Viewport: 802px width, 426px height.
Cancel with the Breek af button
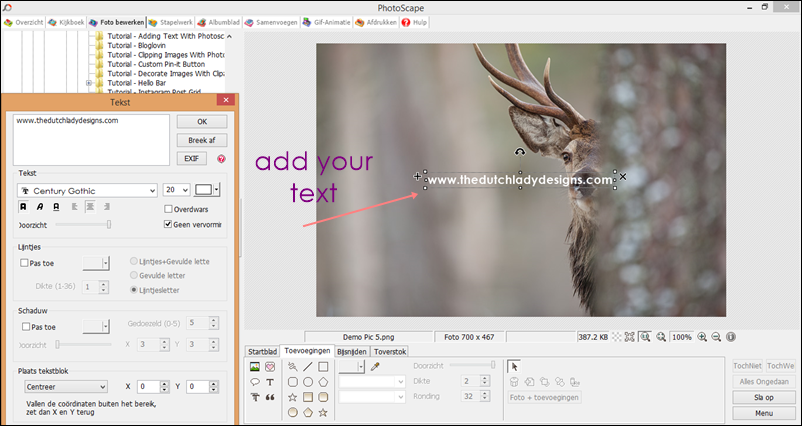pyautogui.click(x=202, y=140)
